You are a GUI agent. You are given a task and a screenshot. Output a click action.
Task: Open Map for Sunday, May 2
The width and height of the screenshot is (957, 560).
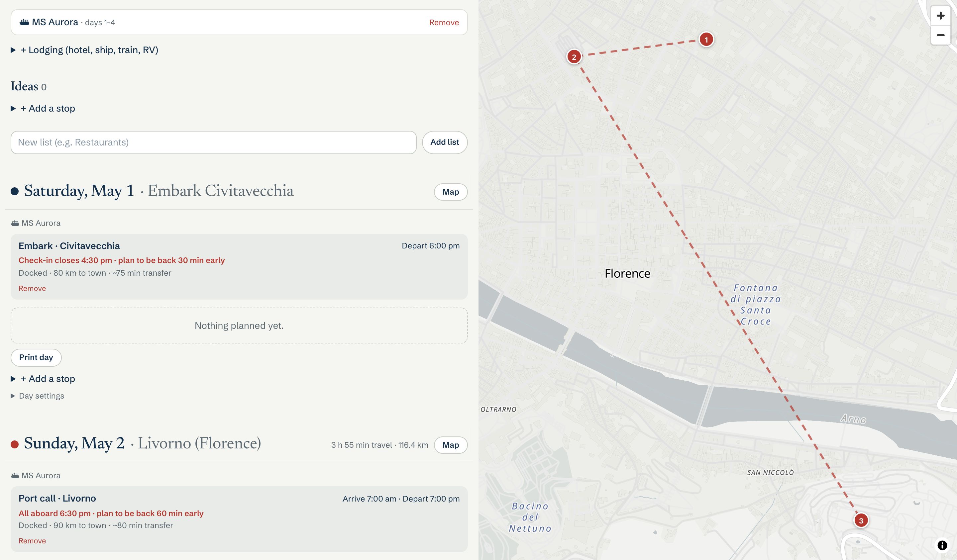[450, 445]
